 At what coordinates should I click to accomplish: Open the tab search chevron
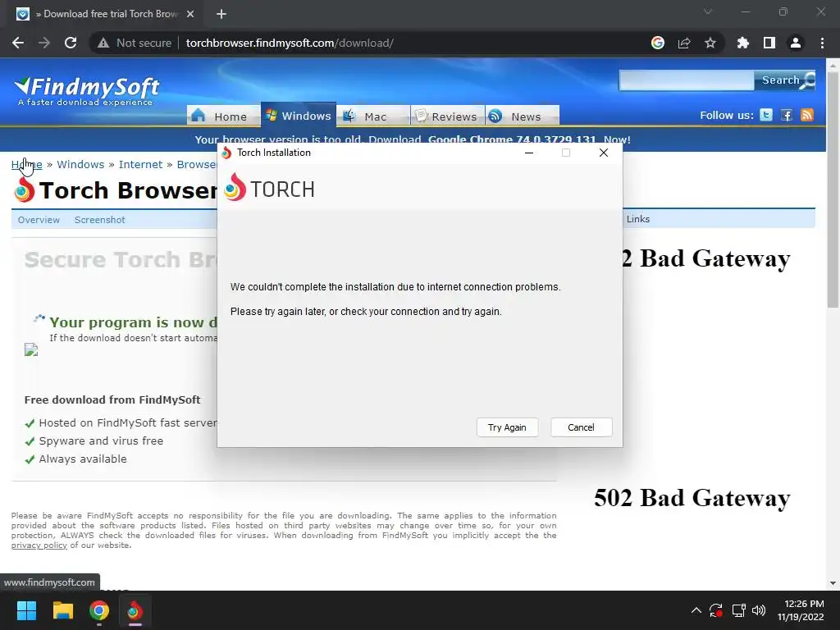point(708,11)
